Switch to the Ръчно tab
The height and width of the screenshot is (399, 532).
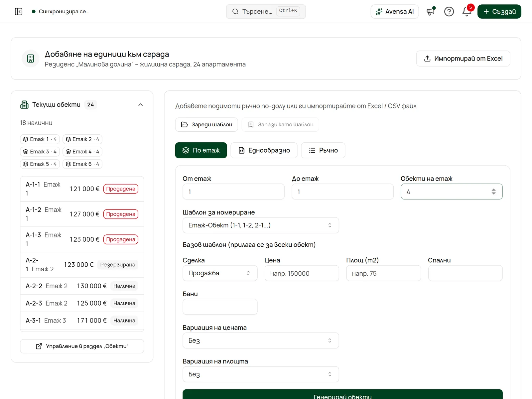click(323, 150)
